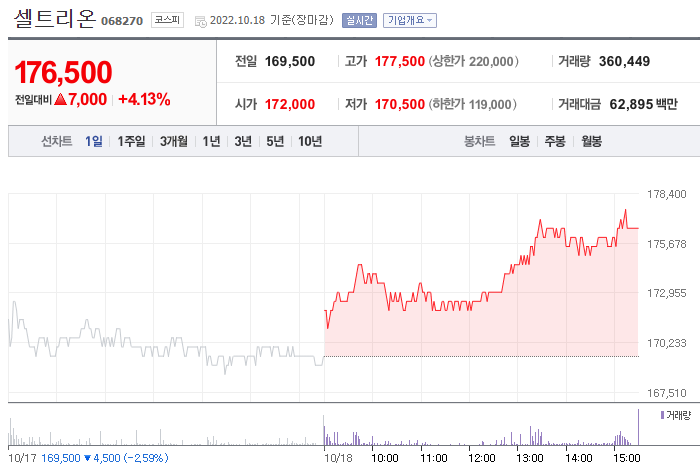Click the 11:00 time axis label
This screenshot has width=700, height=473.
[x=434, y=458]
